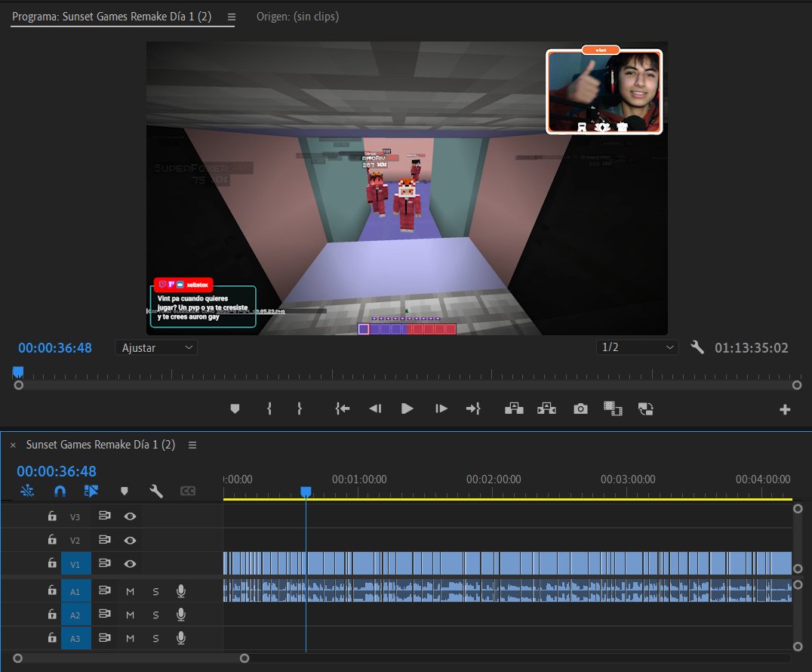Toggle sync lock on A2

click(105, 614)
